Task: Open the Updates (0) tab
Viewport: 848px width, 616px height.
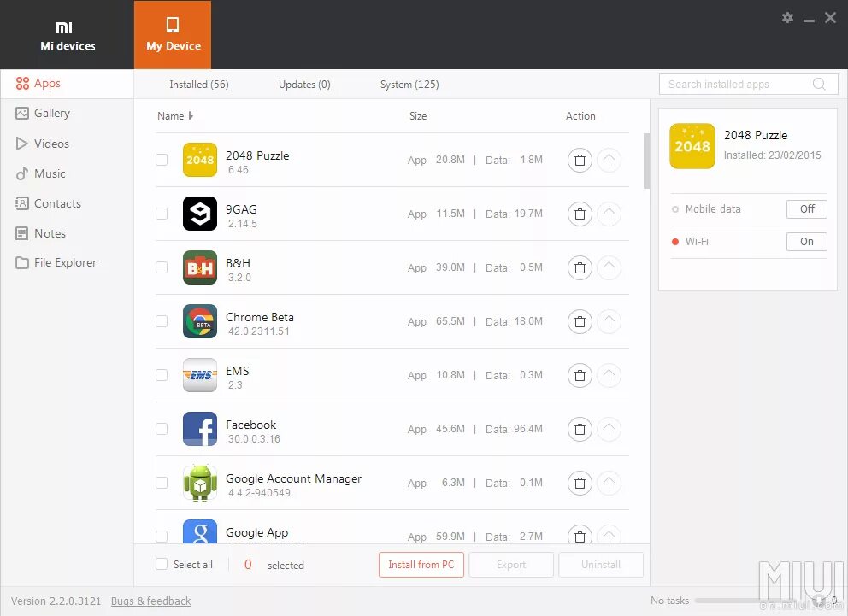Action: [x=304, y=85]
